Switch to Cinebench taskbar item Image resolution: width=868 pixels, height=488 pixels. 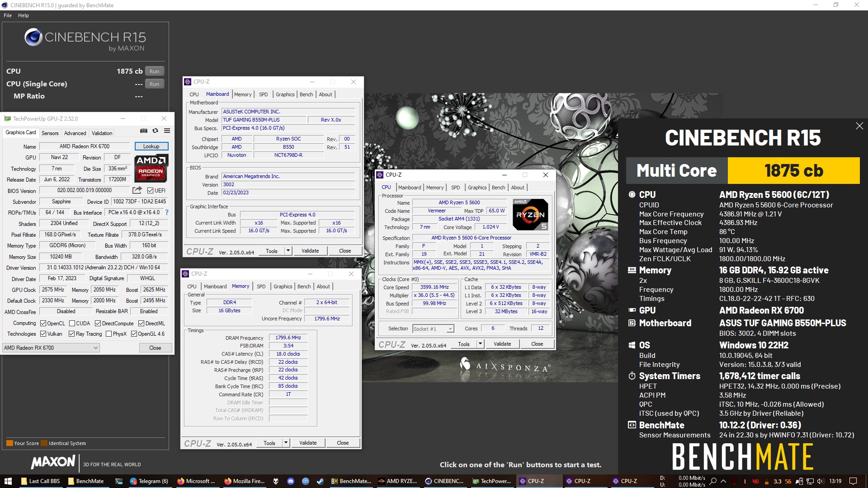pos(445,481)
